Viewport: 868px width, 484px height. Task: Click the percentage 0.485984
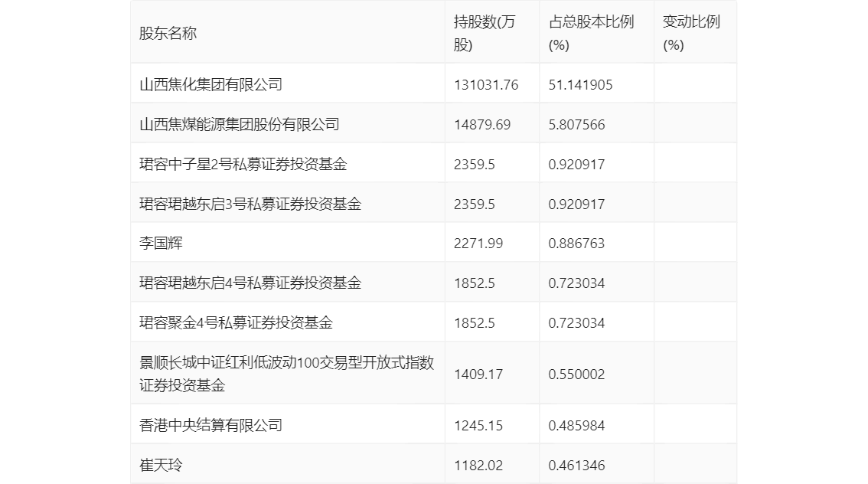[x=577, y=425]
